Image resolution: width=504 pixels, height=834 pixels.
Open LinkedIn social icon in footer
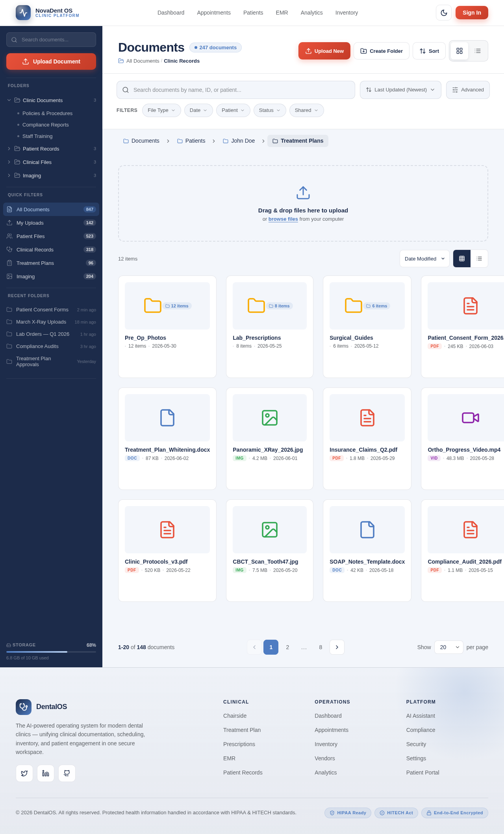[46, 773]
